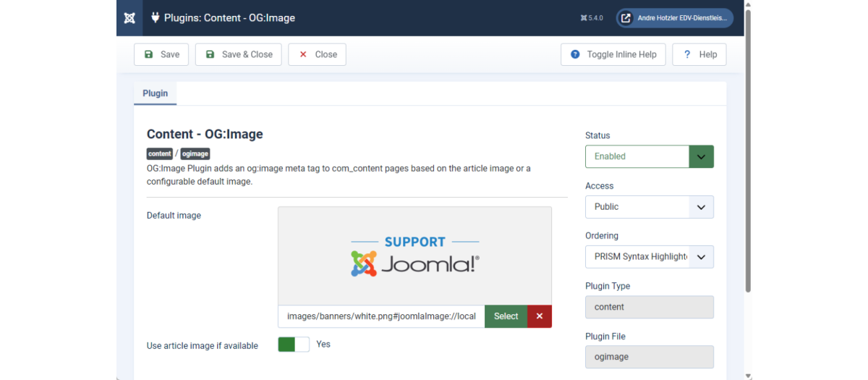Click the Support Joomla preview image

414,256
